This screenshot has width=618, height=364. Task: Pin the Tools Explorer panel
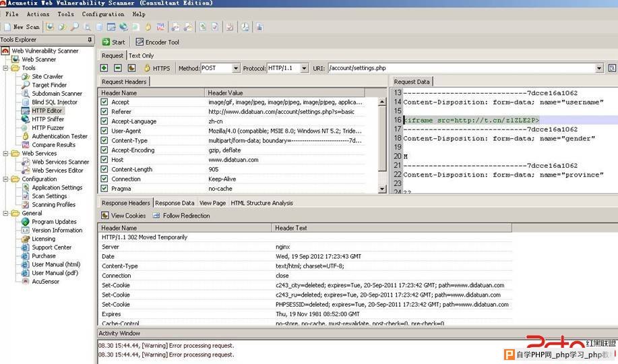point(90,40)
